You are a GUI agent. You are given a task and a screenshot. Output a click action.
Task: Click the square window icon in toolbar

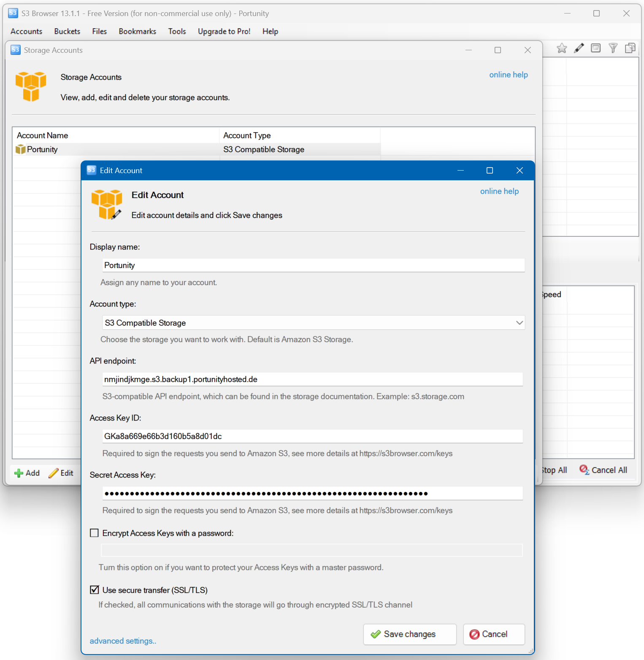(x=595, y=48)
